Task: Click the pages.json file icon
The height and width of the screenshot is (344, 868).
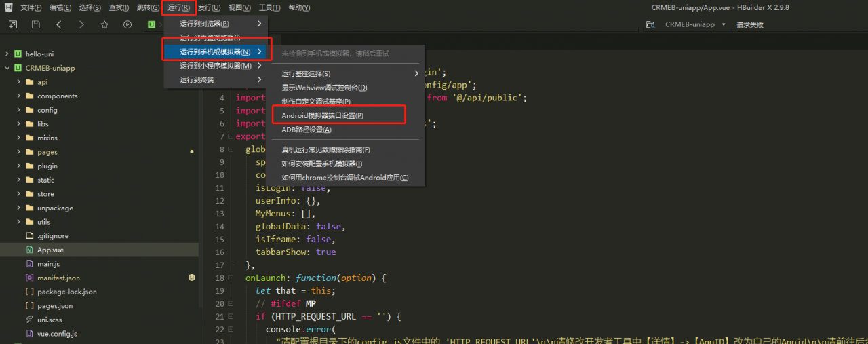Action: [x=29, y=305]
